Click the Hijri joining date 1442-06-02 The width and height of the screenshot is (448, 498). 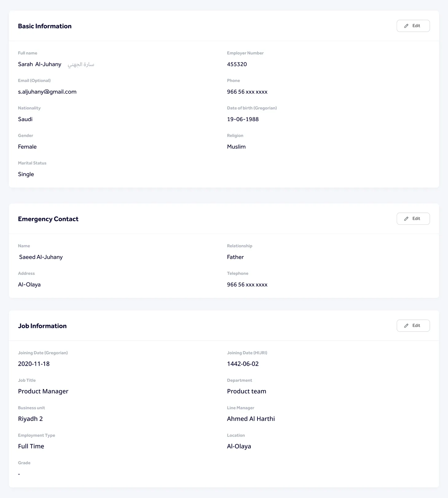(x=243, y=364)
